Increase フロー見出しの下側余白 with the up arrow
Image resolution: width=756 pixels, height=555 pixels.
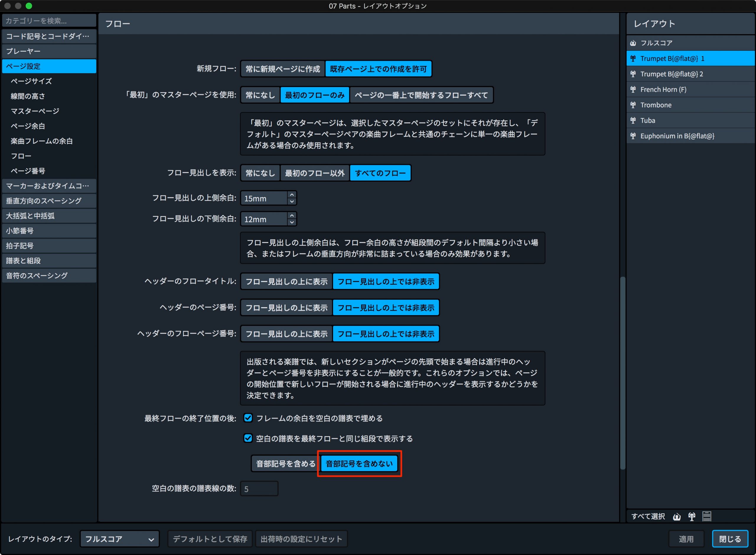click(x=292, y=216)
